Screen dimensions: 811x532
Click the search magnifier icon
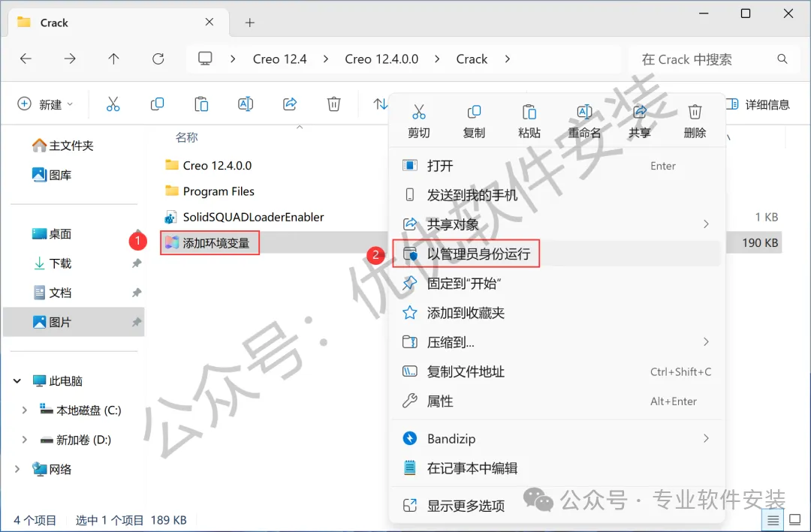782,59
